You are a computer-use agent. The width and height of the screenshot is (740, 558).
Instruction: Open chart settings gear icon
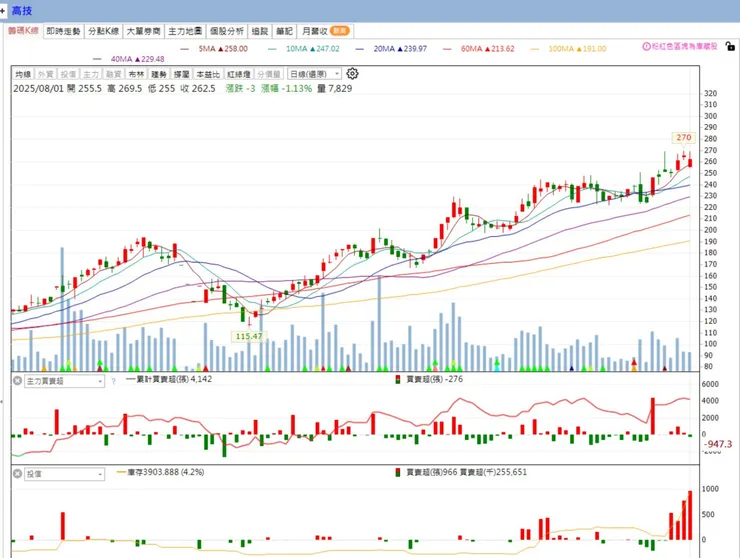tap(352, 74)
